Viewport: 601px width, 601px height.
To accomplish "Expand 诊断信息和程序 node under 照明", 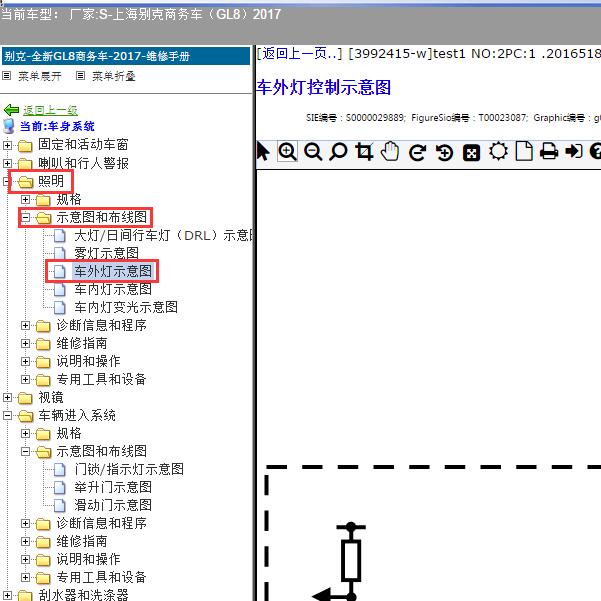I will coord(25,325).
